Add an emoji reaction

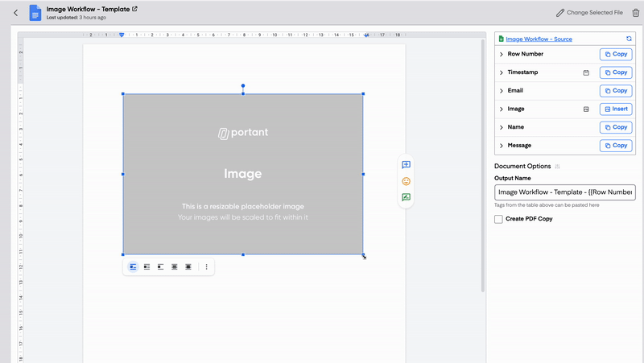point(406,181)
